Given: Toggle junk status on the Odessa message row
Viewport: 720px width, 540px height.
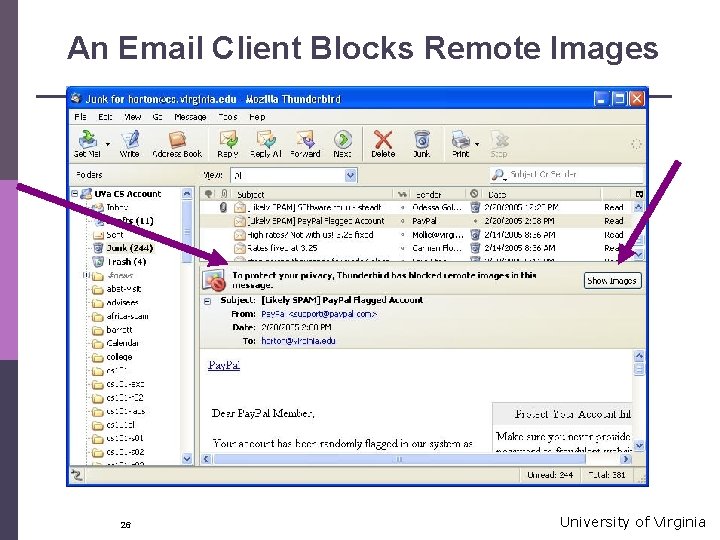Looking at the screenshot, I should pyautogui.click(x=475, y=208).
